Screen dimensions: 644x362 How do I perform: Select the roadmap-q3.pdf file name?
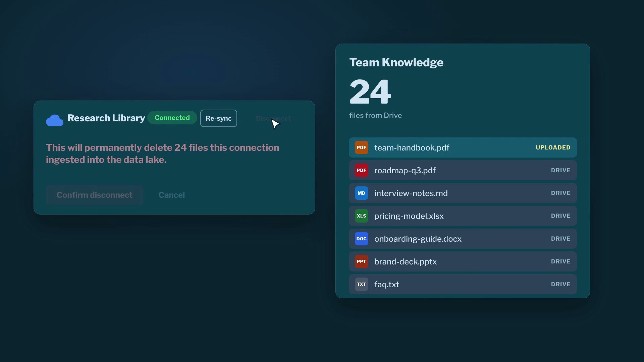tap(405, 170)
